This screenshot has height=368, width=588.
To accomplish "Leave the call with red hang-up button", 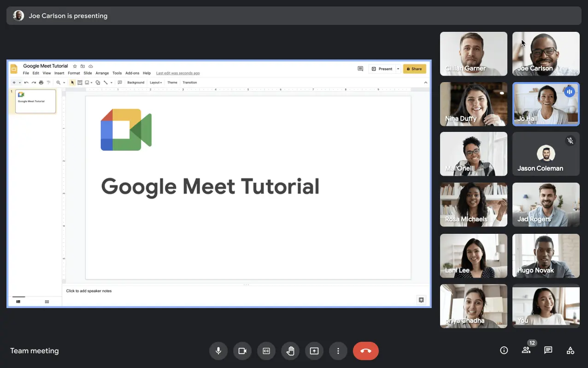I will tap(366, 351).
